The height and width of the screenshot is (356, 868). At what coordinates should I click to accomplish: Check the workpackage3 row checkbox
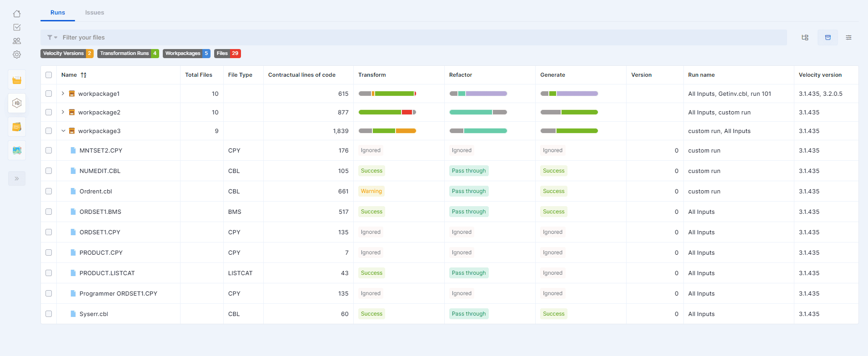49,131
